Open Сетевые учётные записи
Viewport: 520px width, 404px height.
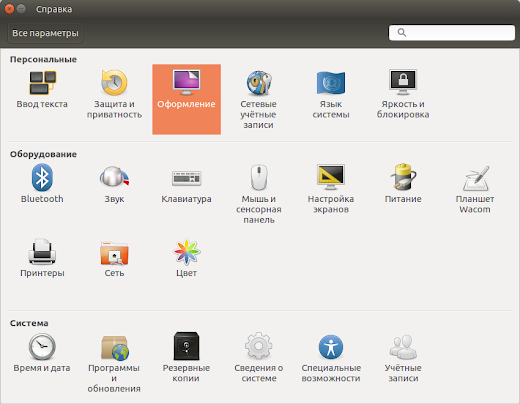259,99
